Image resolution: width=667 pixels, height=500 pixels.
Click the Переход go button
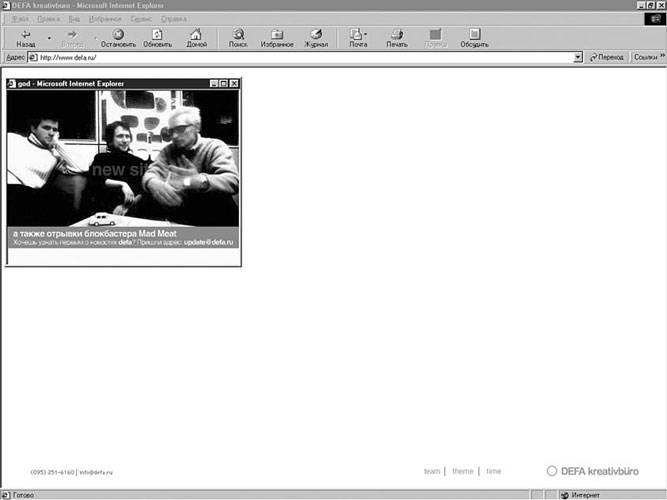pyautogui.click(x=606, y=57)
